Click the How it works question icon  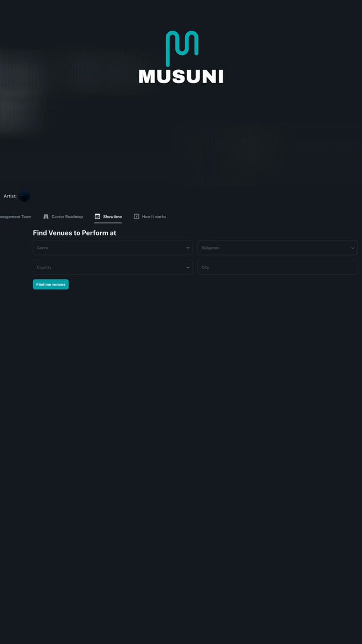[x=137, y=217]
